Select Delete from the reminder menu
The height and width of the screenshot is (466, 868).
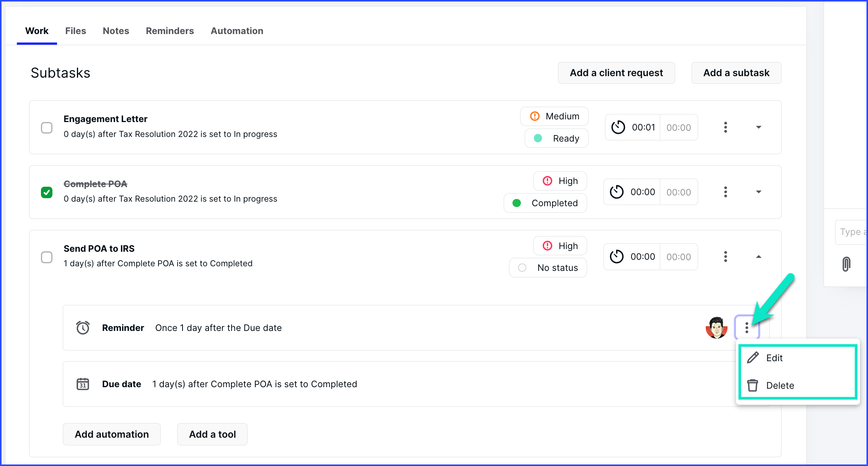click(798, 385)
